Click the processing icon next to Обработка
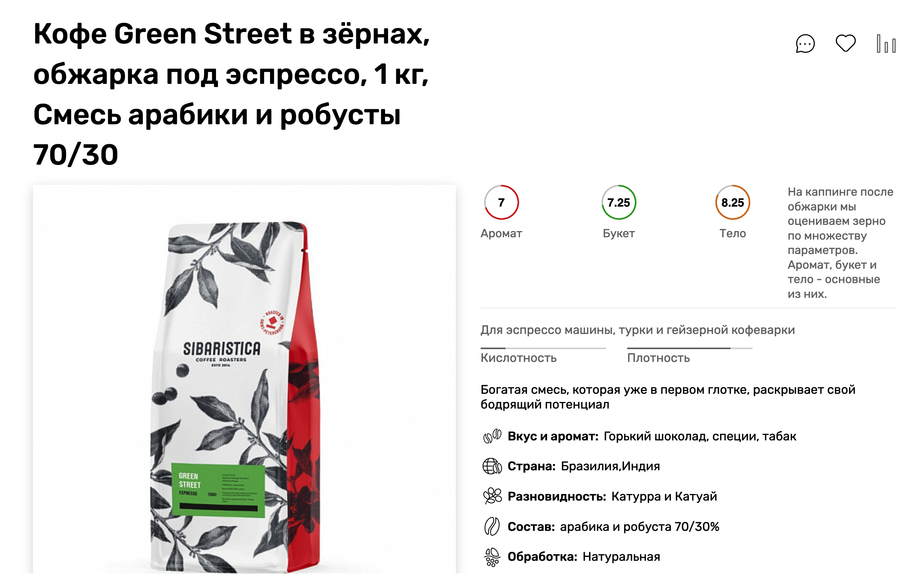The height and width of the screenshot is (574, 924). (x=492, y=557)
